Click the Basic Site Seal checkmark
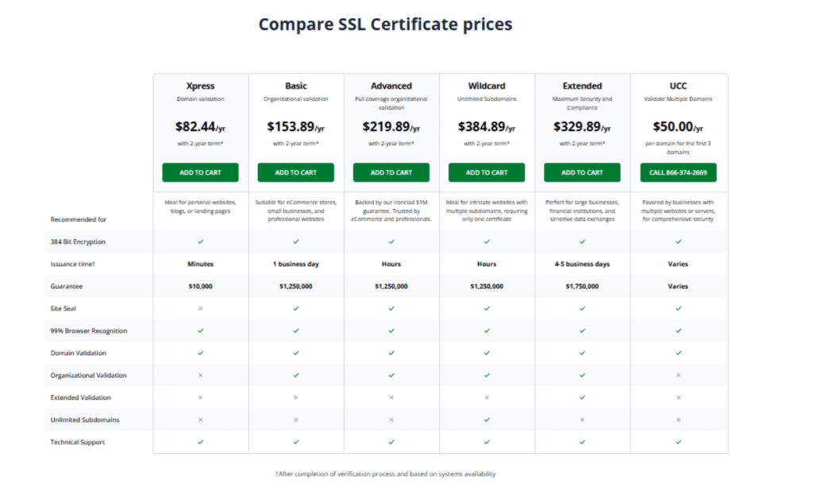813x504 pixels. point(295,309)
